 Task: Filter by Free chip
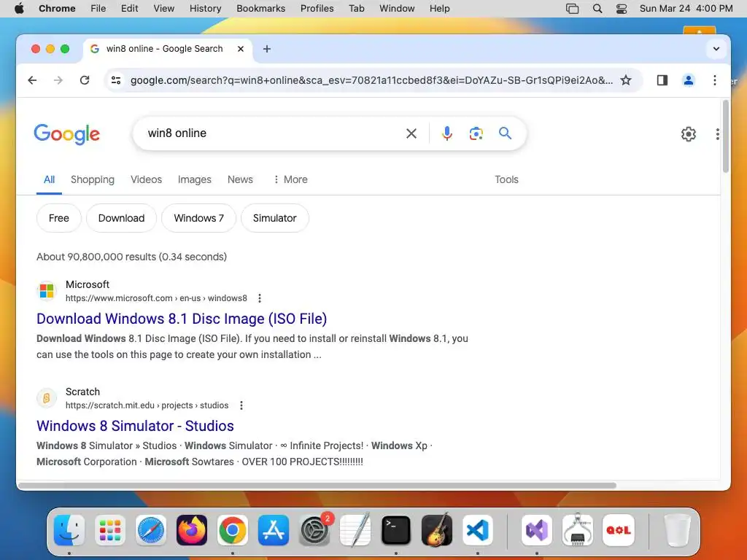[x=58, y=218]
